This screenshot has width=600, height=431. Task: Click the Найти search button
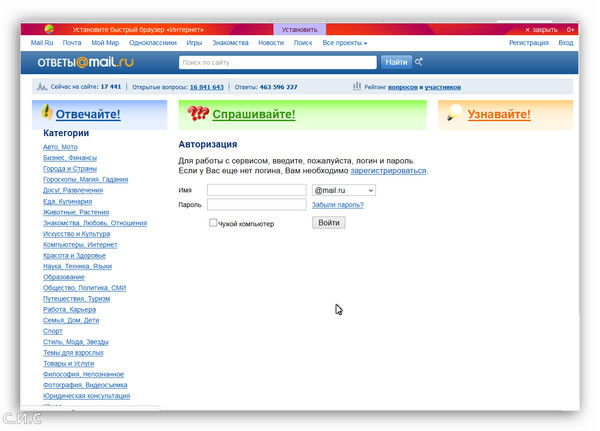(396, 62)
